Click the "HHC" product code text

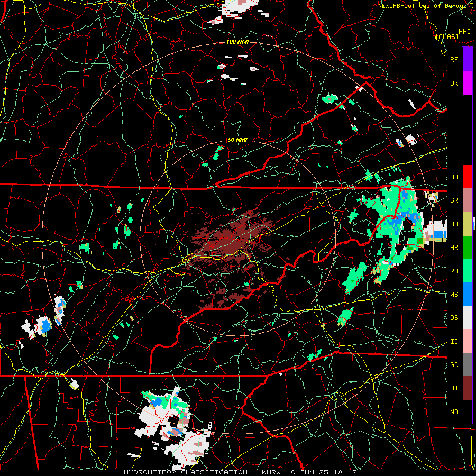pos(465,32)
